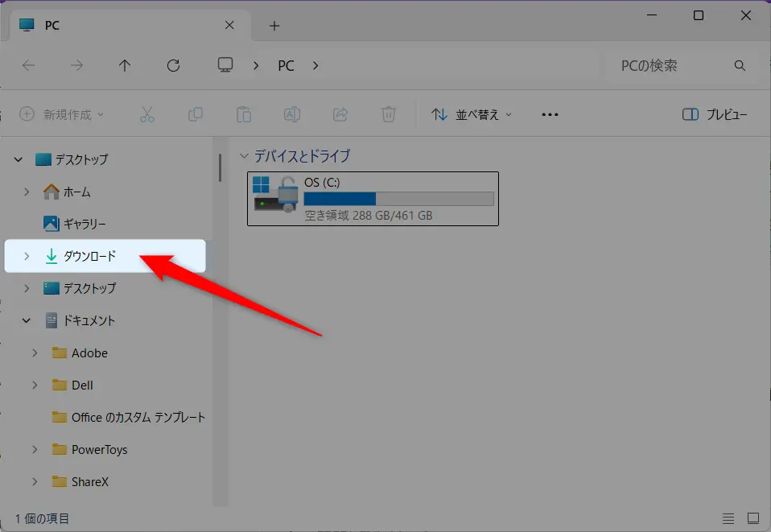771x532 pixels.
Task: Go up one folder level
Action: pyautogui.click(x=125, y=66)
